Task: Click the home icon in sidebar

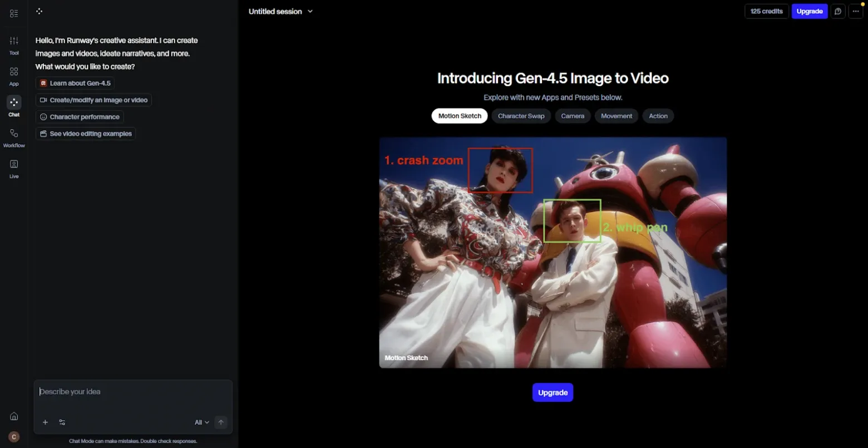Action: 14,416
